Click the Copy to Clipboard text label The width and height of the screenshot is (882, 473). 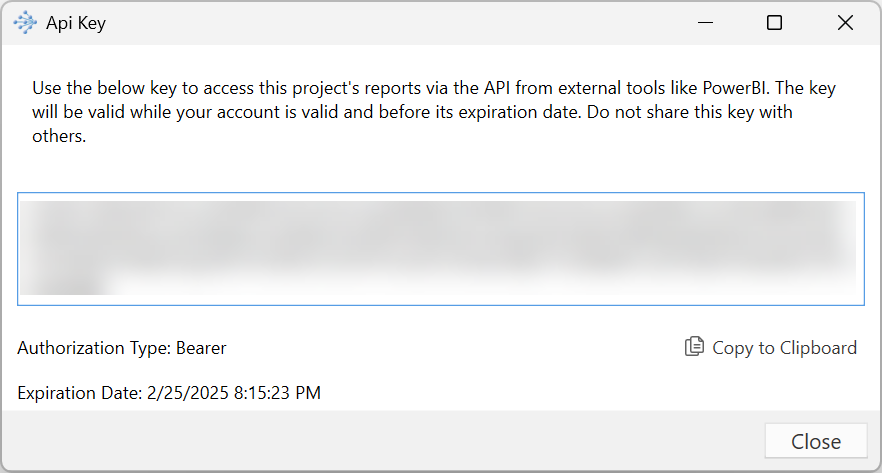pyautogui.click(x=784, y=348)
